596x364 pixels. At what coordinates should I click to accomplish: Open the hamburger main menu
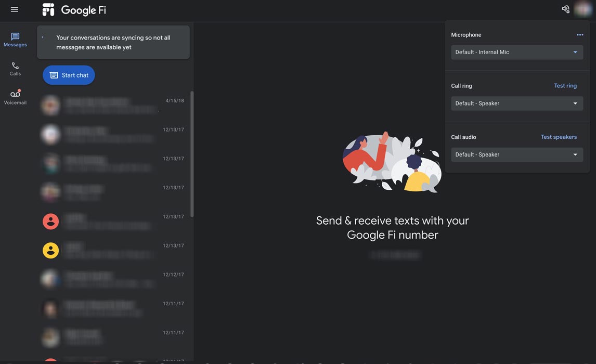[15, 9]
